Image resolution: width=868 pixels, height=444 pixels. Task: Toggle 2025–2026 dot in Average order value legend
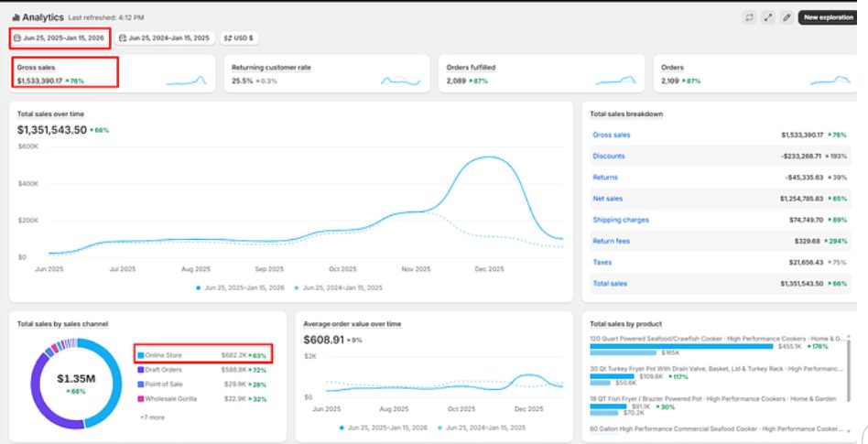tap(342, 428)
